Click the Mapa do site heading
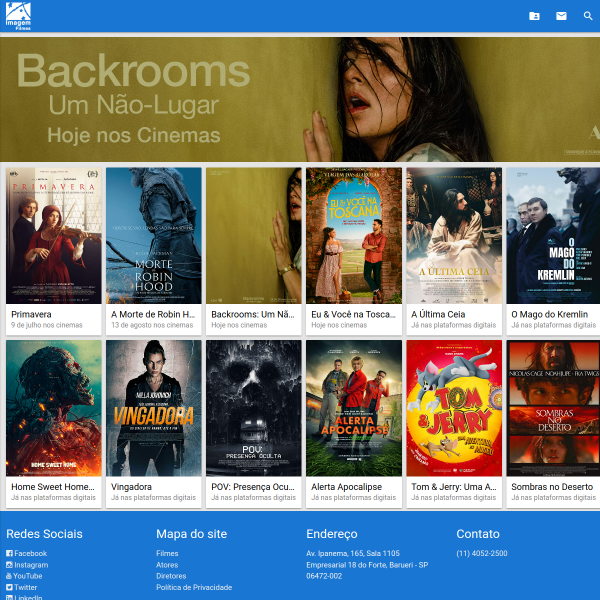 pyautogui.click(x=192, y=534)
